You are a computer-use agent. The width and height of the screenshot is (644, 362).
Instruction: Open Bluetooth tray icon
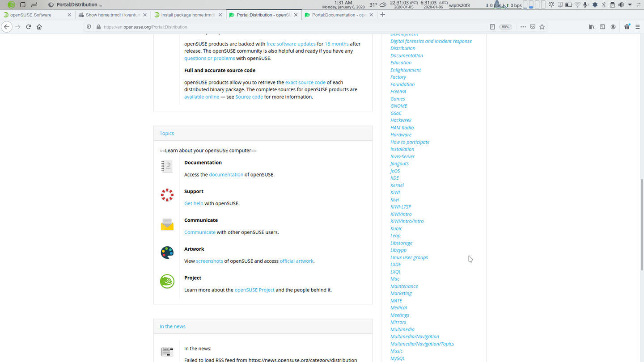(x=603, y=5)
